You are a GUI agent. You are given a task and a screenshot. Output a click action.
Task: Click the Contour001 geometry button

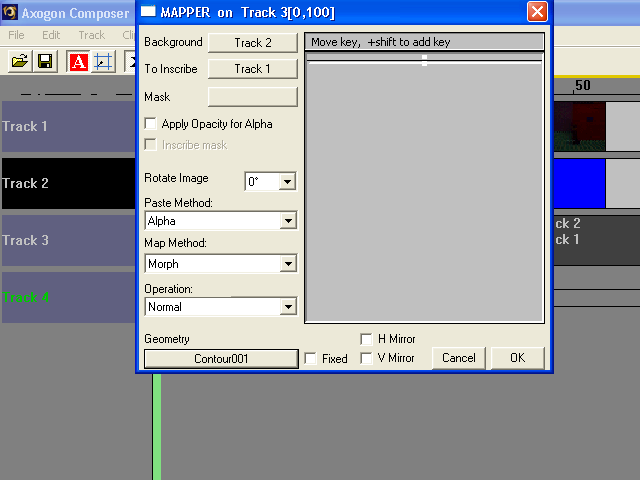[x=221, y=358]
